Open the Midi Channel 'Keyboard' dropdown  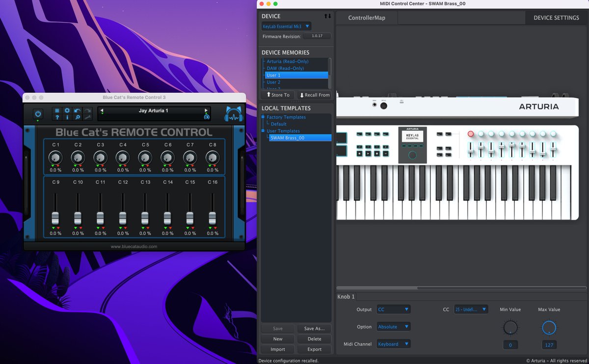(x=393, y=344)
